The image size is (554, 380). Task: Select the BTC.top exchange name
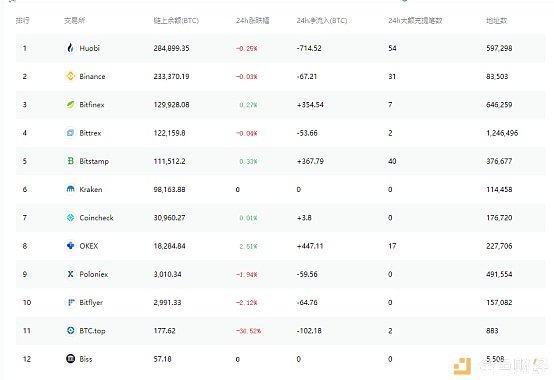click(x=92, y=331)
